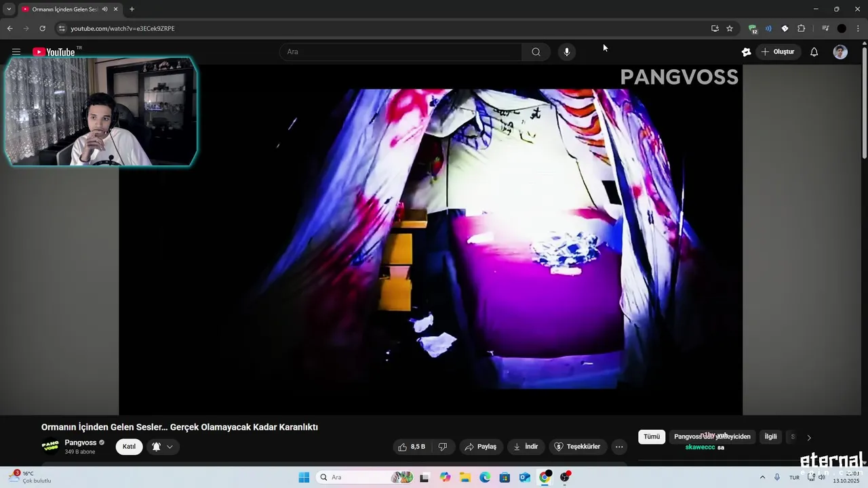Open Chrome from taskbar
Viewport: 868px width, 488px height.
[545, 477]
